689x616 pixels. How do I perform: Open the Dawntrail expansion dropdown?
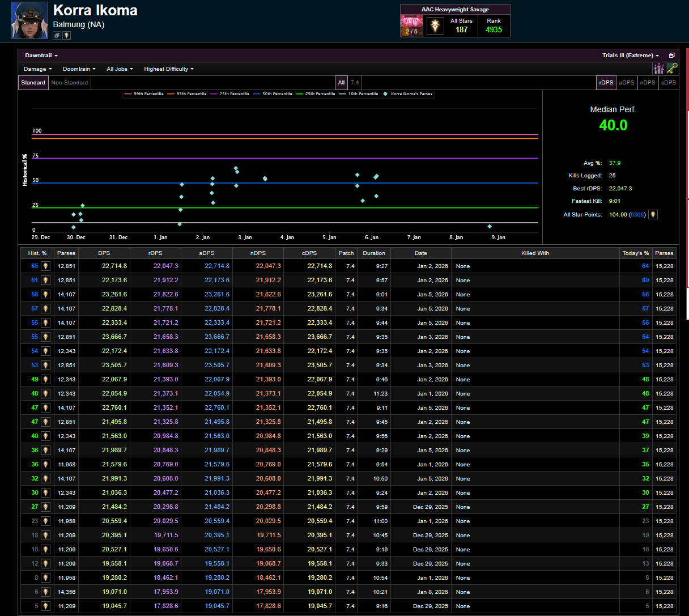(41, 56)
